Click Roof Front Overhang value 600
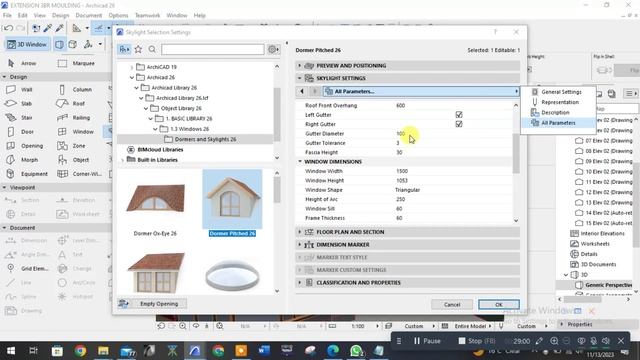The width and height of the screenshot is (640, 360). 400,105
